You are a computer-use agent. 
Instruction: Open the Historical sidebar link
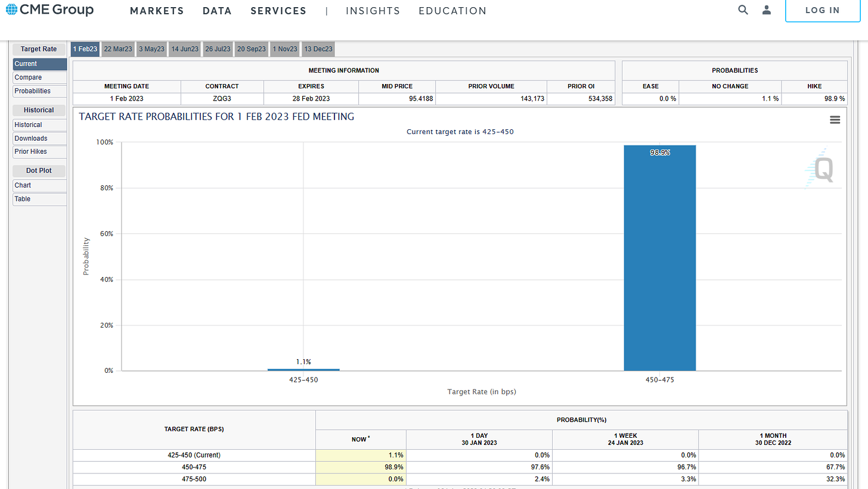pyautogui.click(x=40, y=125)
